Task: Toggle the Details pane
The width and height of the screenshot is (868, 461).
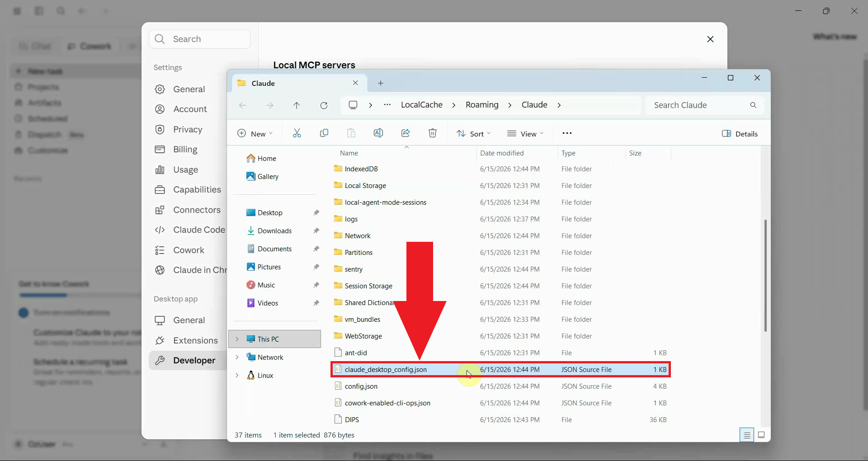Action: pos(740,133)
